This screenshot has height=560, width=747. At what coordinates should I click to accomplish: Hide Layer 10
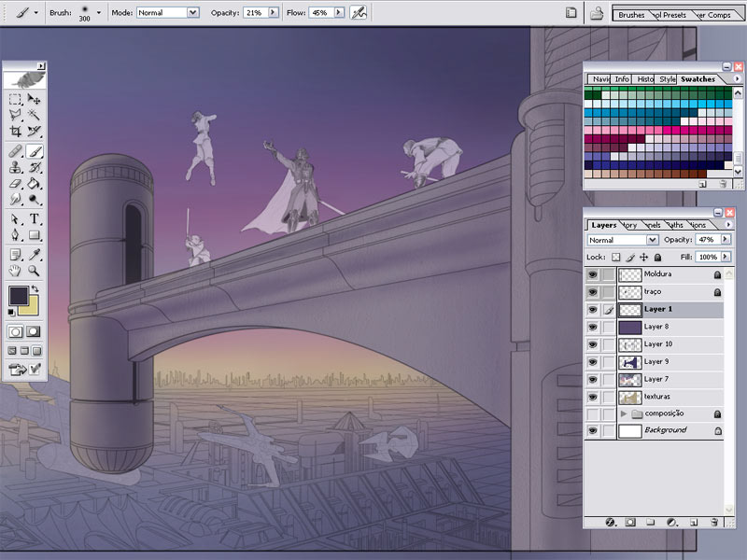click(593, 344)
